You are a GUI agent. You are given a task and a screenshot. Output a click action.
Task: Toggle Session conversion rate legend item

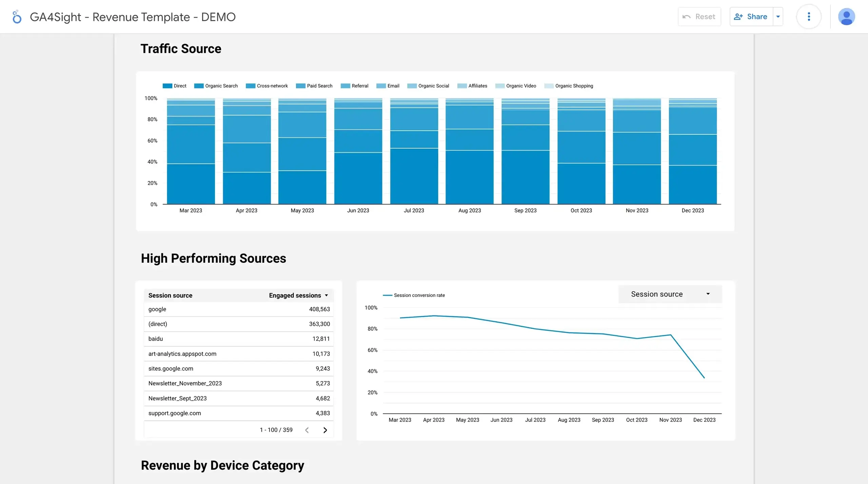tap(414, 295)
